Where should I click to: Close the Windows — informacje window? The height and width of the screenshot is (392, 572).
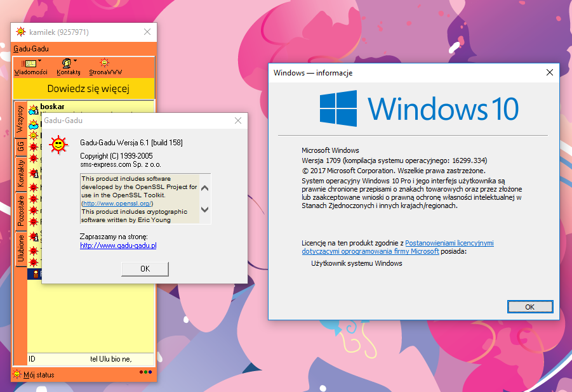(x=549, y=72)
